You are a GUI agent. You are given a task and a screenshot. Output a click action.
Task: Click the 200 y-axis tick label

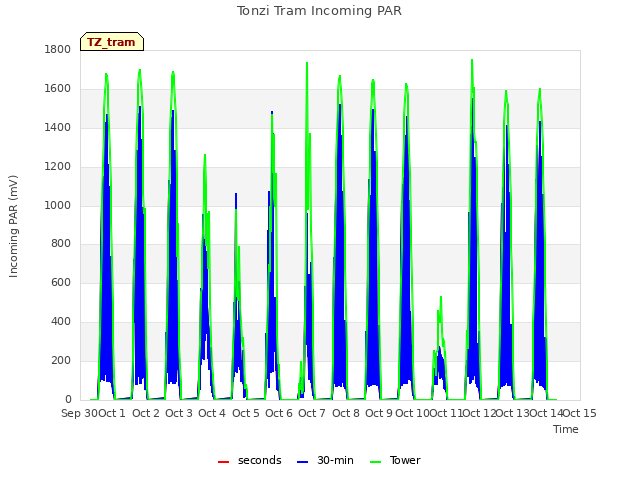pyautogui.click(x=61, y=360)
